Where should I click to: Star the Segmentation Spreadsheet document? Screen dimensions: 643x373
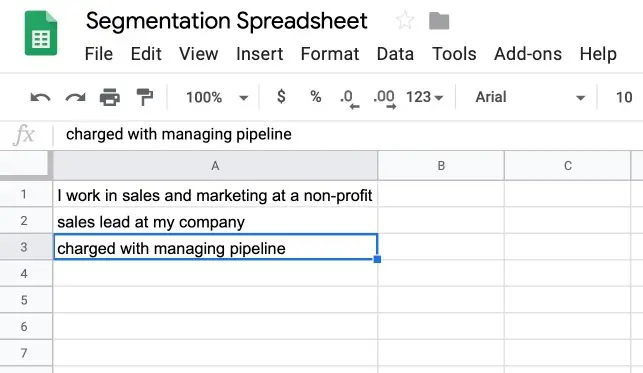coord(405,20)
